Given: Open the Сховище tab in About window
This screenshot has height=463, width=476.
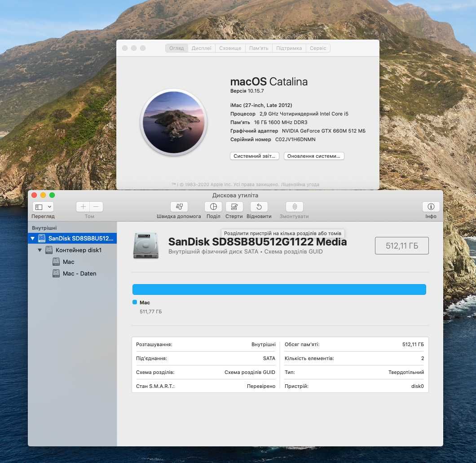Looking at the screenshot, I should click(x=230, y=48).
